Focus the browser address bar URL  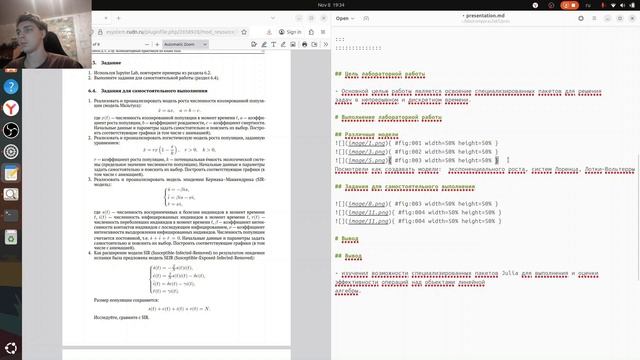click(170, 32)
